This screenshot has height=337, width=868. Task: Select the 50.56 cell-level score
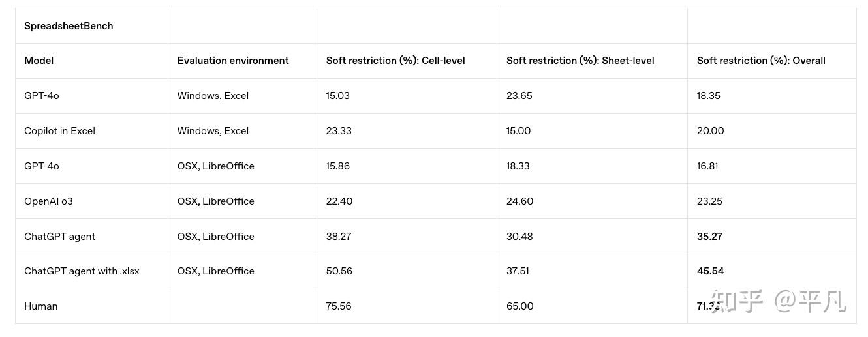click(x=339, y=271)
